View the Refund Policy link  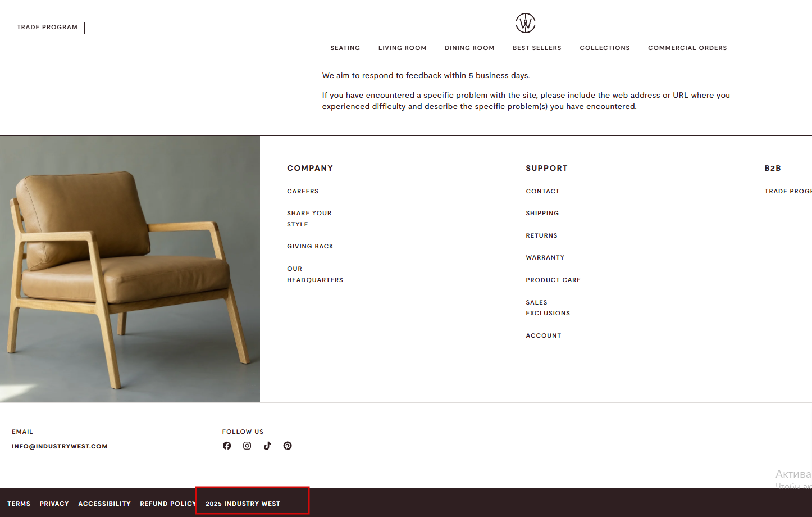(x=168, y=504)
